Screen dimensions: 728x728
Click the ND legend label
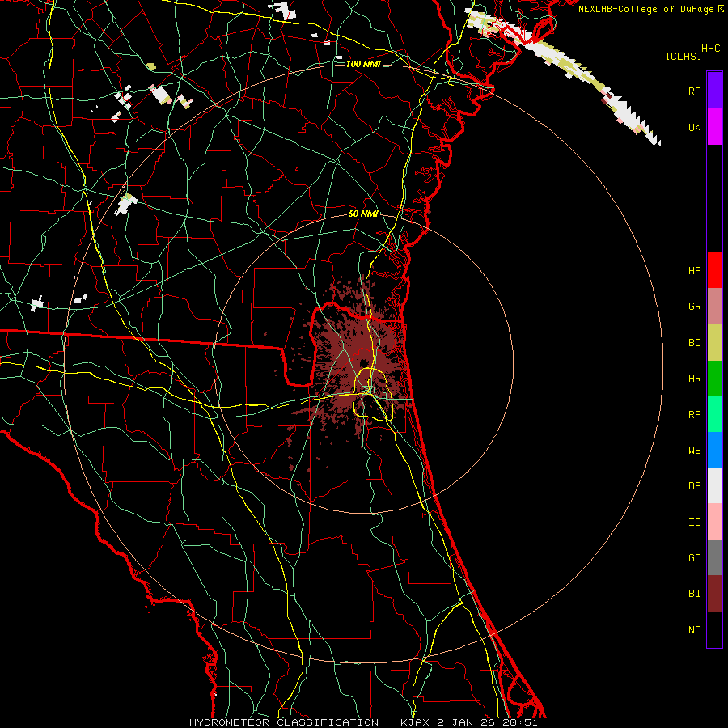694,630
